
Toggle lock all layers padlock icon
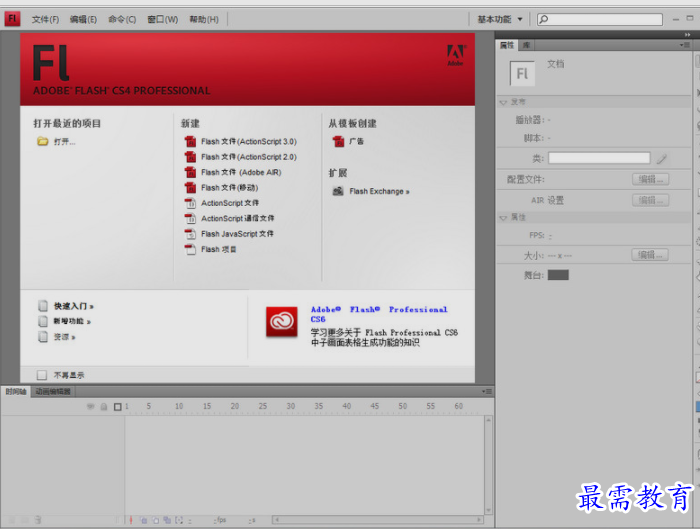click(104, 407)
